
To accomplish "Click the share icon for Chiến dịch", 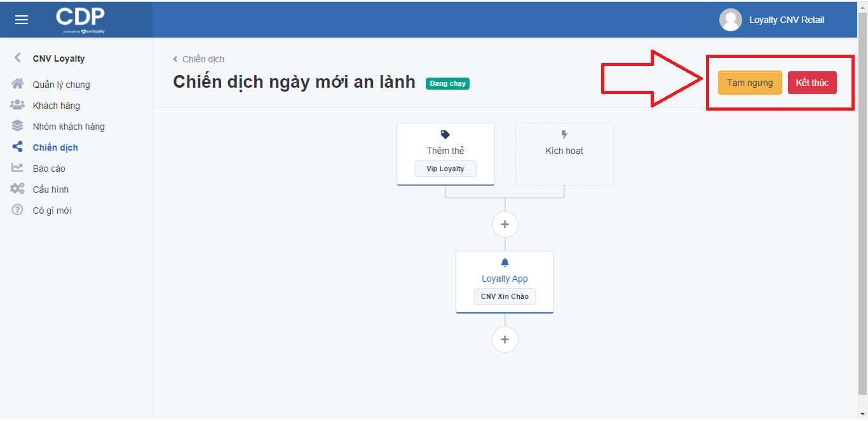I will 18,147.
